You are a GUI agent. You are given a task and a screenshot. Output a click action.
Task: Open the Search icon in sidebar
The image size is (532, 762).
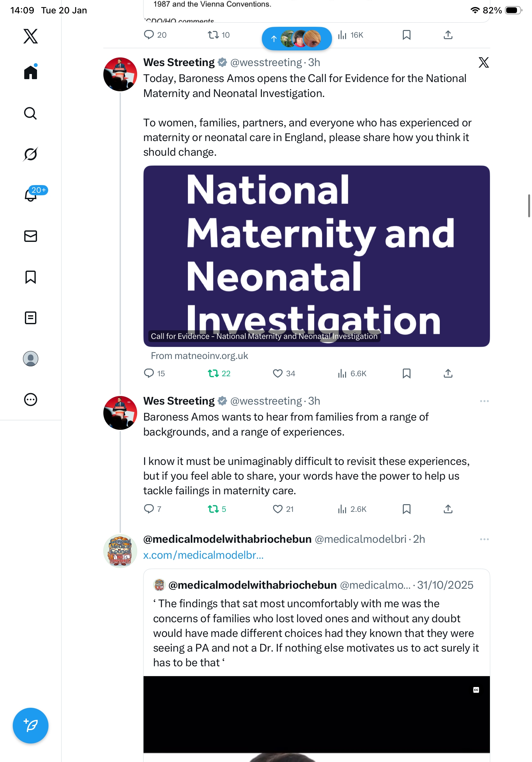point(31,114)
